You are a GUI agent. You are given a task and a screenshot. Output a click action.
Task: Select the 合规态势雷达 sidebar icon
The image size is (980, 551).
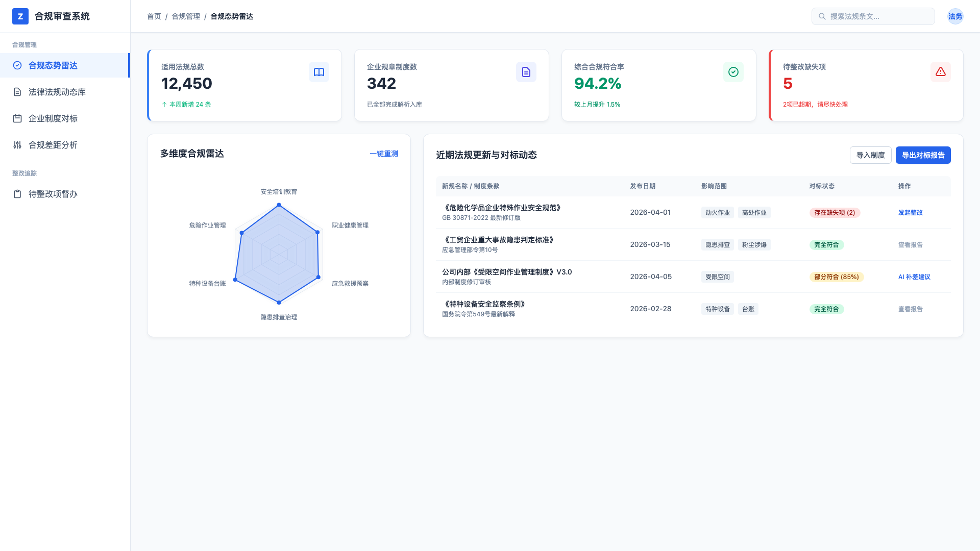[x=17, y=65]
